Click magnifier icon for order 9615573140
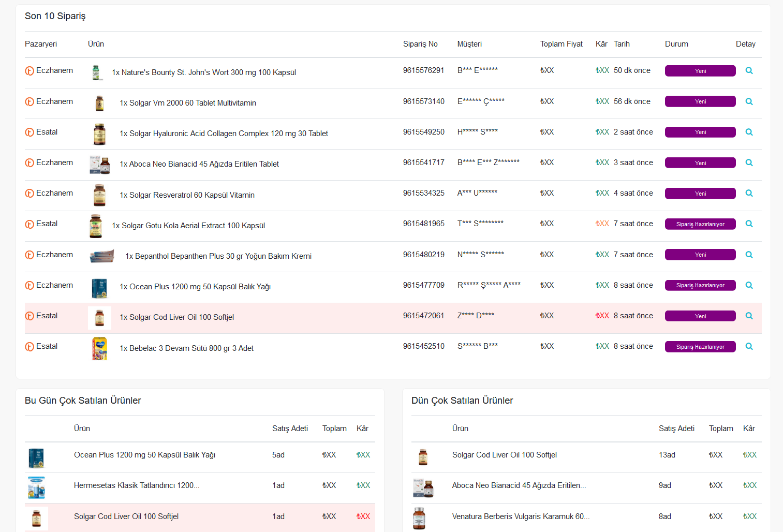The height and width of the screenshot is (532, 783). (749, 102)
